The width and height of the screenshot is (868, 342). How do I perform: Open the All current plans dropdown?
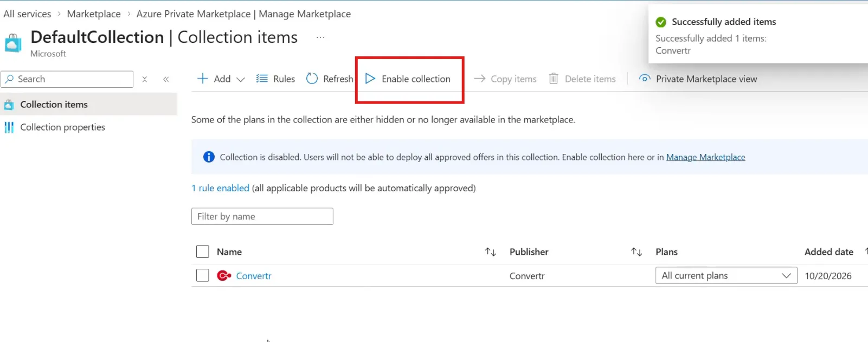click(726, 276)
